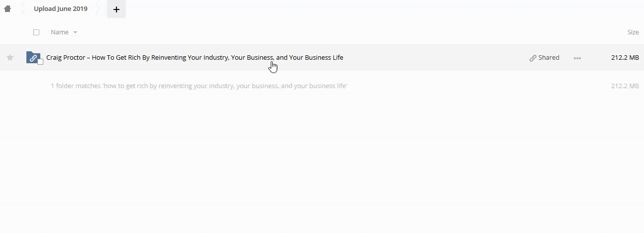Click the '1 folder matches' summary text
Screen dimensions: 644x233
click(x=199, y=86)
